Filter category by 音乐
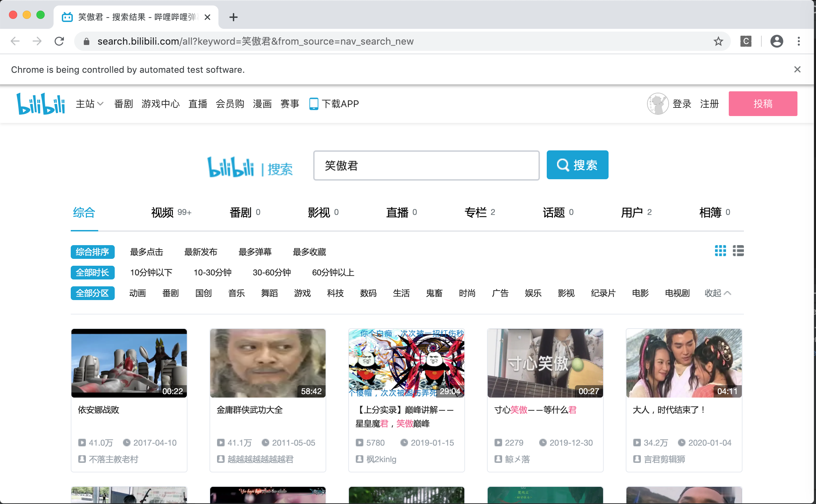The image size is (816, 504). pyautogui.click(x=236, y=293)
